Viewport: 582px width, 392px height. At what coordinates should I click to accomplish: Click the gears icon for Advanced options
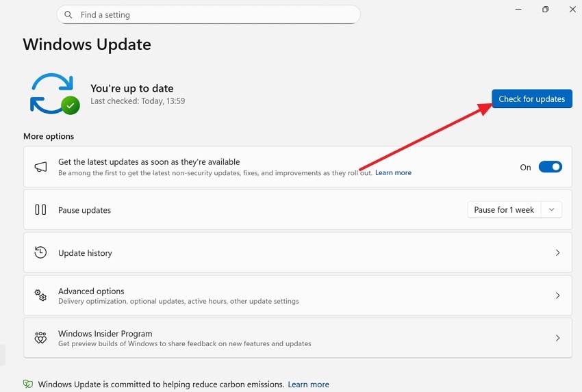tap(40, 296)
